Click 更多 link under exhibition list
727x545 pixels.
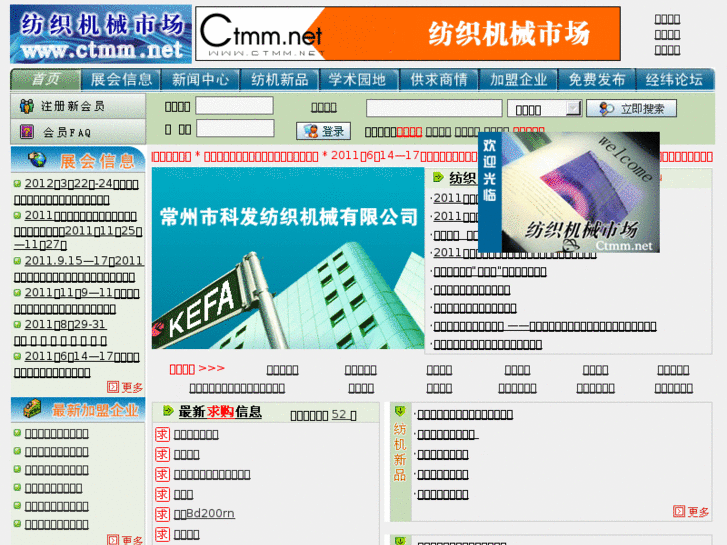[125, 387]
